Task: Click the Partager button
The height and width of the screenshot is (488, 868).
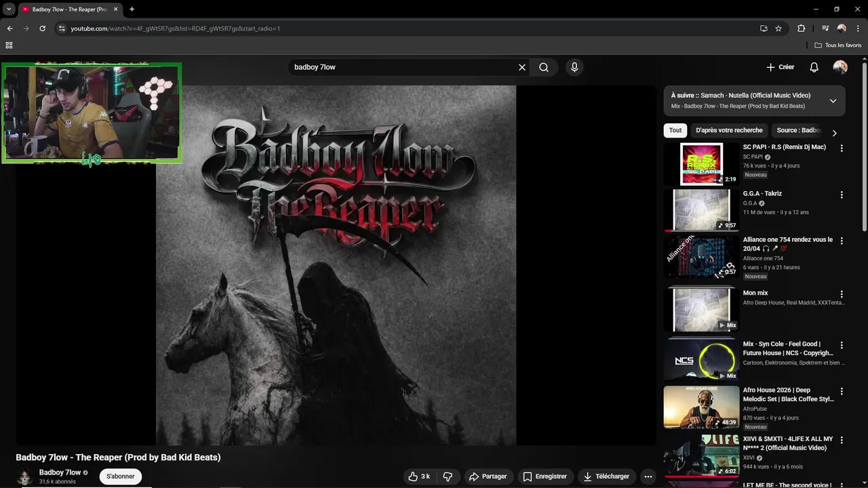Action: coord(488,476)
